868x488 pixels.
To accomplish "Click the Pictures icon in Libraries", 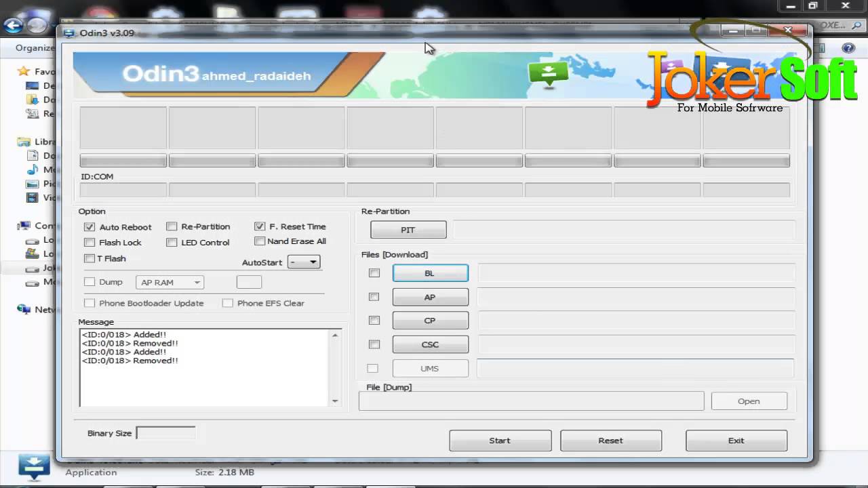I will (32, 184).
